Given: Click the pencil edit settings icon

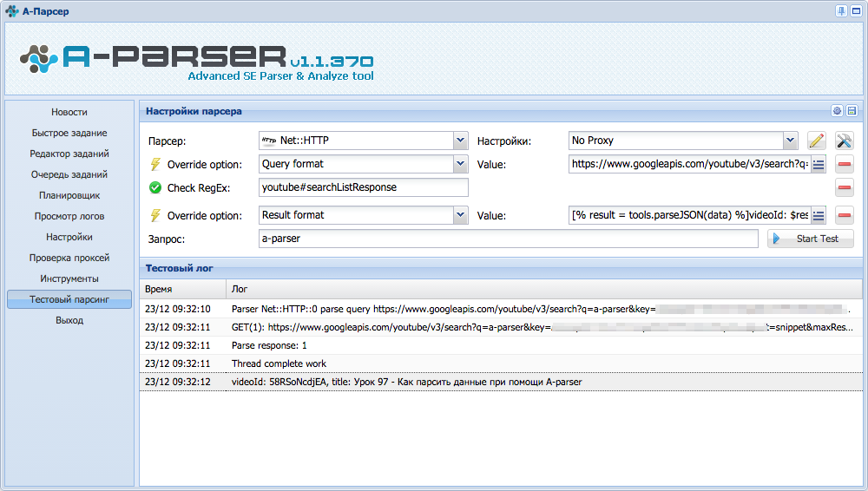Looking at the screenshot, I should [816, 141].
